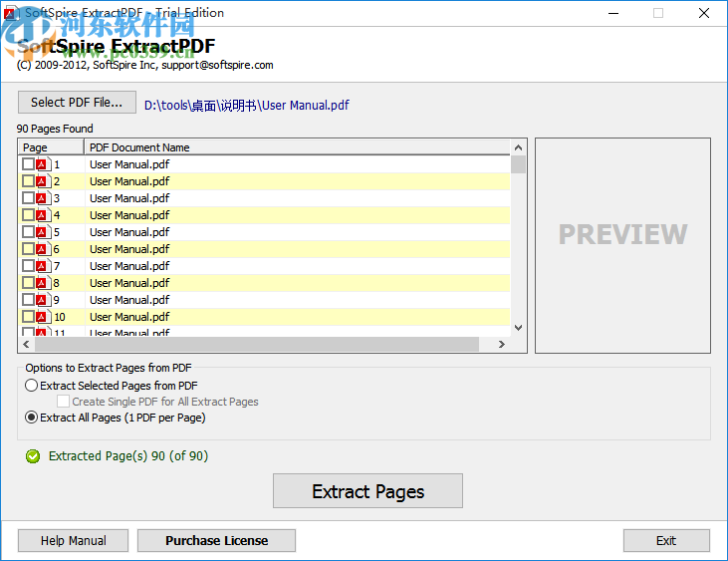Select User Manual.pdf name in row 1
The image size is (728, 561).
[x=129, y=164]
